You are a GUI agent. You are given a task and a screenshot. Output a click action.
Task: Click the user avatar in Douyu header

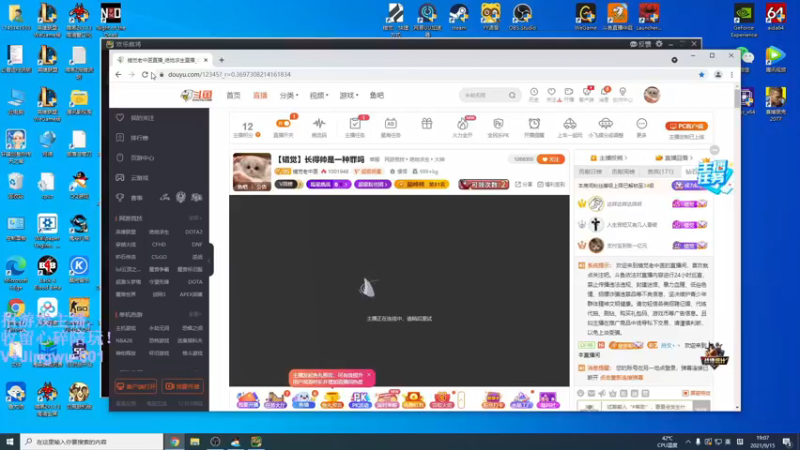coord(652,95)
